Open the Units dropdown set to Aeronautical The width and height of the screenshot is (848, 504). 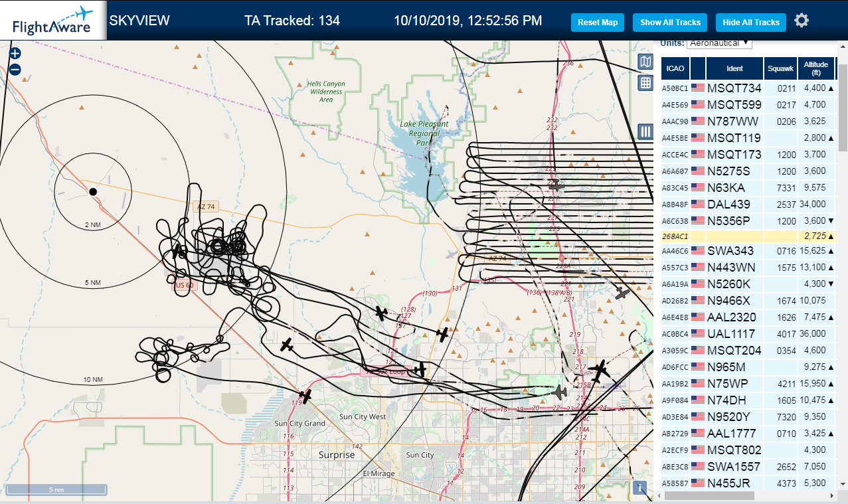719,42
